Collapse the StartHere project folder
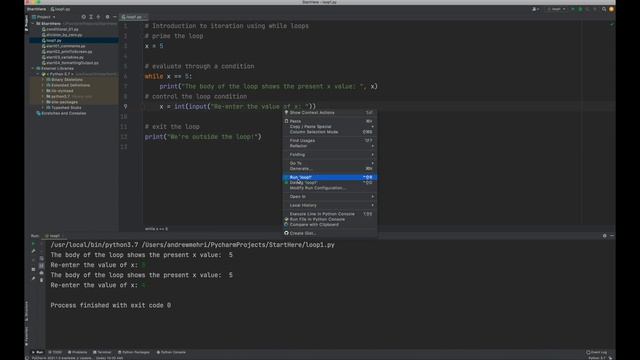This screenshot has width=640, height=360. [33, 24]
